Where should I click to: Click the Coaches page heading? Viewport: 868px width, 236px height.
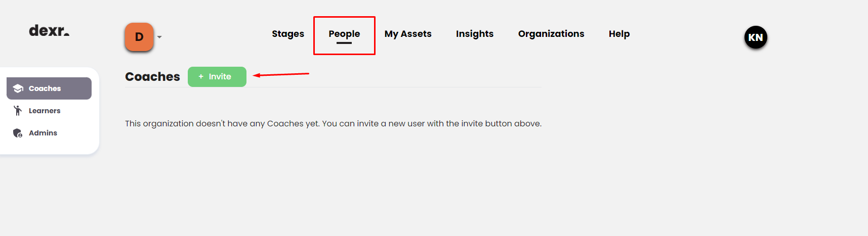[x=152, y=77]
